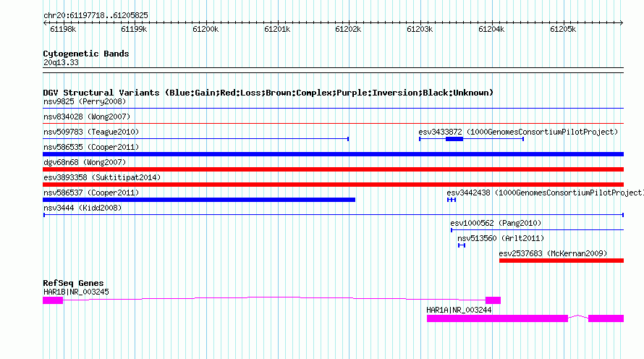This screenshot has height=359, width=644.
Task: Click the nsv586535 (Cooper2011) blue gain bar
Action: click(x=333, y=154)
